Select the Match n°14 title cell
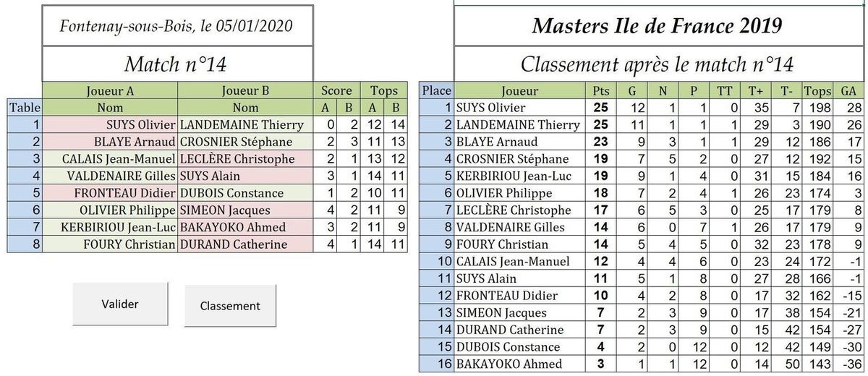Image resolution: width=868 pixels, height=376 pixels. coord(178,64)
